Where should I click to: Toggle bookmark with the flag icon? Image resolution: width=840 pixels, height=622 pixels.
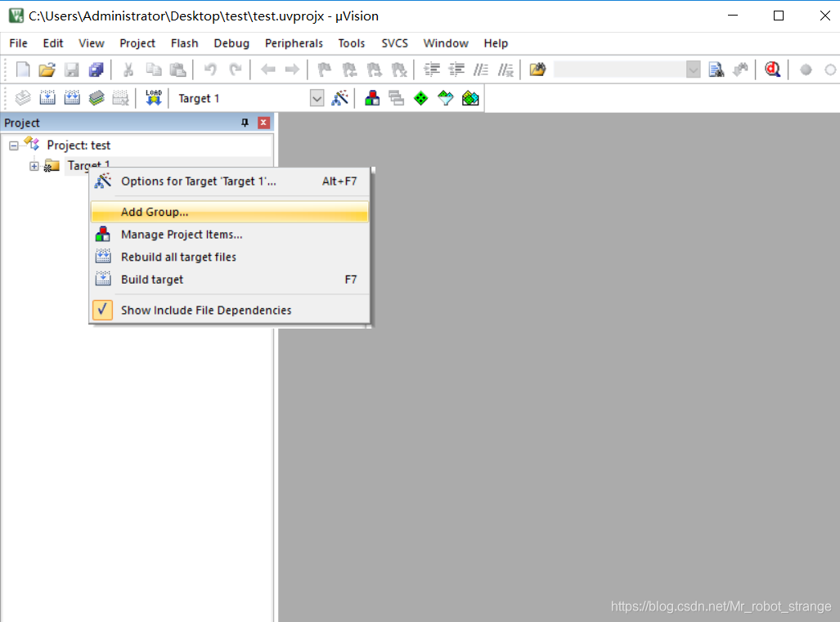325,69
